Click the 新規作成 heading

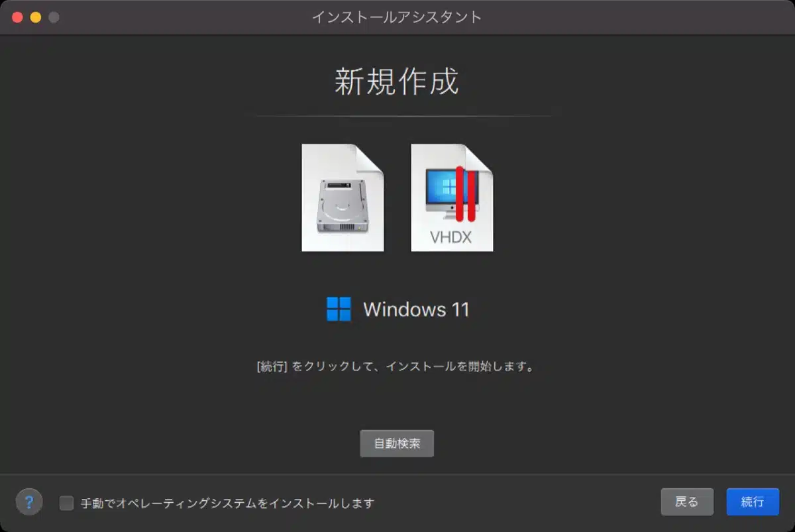tap(397, 82)
